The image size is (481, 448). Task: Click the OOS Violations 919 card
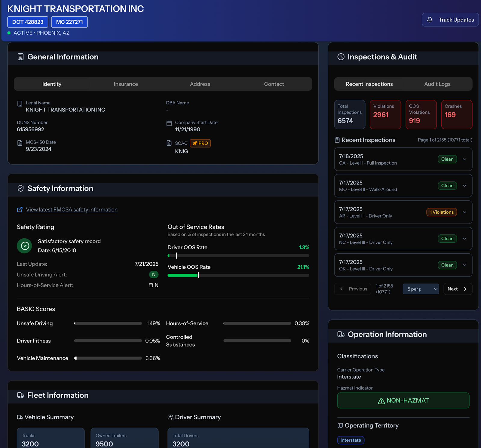point(421,115)
